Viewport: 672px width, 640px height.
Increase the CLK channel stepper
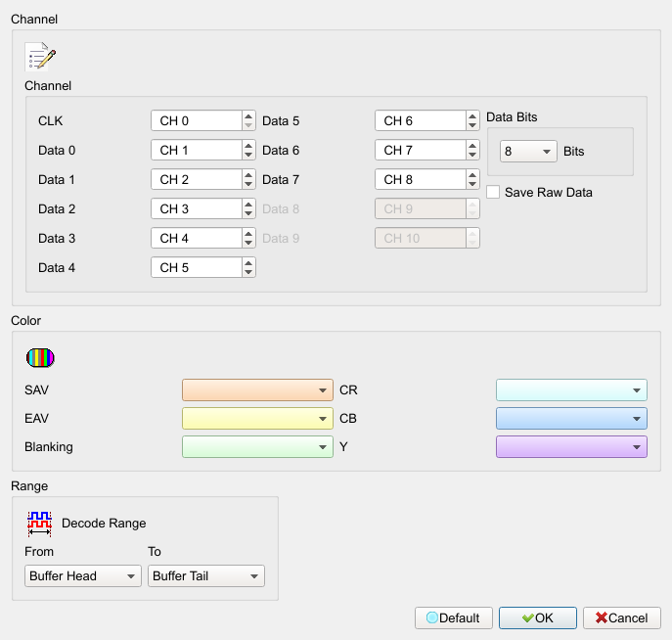point(248,116)
